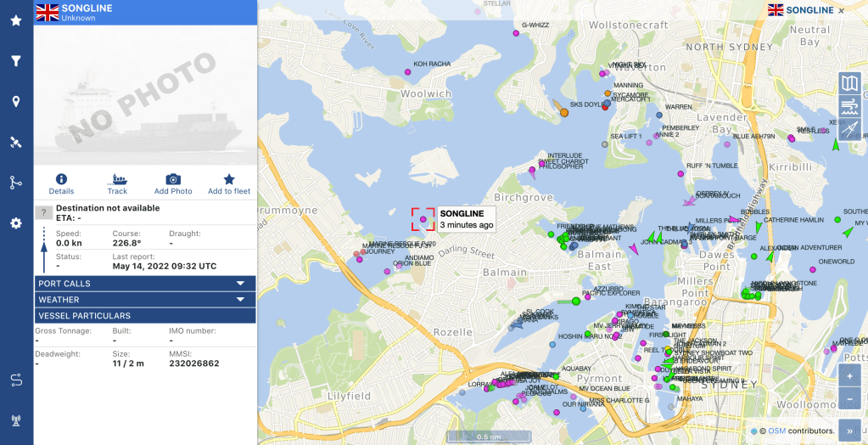Expand the WEATHER section

[145, 300]
